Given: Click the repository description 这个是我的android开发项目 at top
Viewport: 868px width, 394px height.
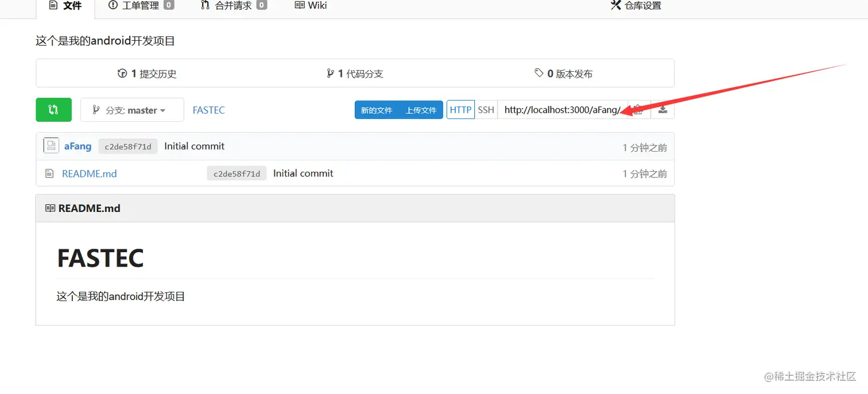Looking at the screenshot, I should (x=105, y=41).
